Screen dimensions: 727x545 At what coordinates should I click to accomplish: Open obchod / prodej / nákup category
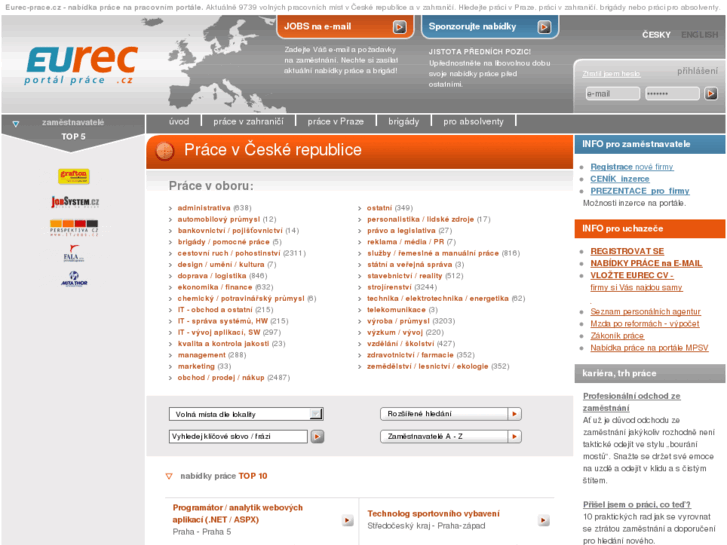coord(221,378)
